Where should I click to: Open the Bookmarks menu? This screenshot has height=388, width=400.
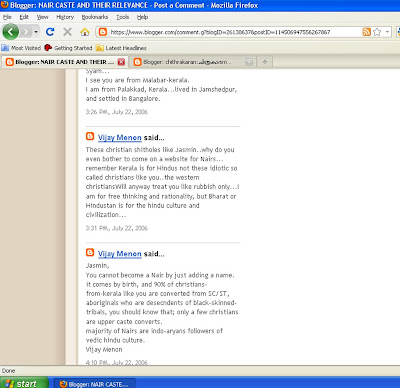tap(95, 17)
